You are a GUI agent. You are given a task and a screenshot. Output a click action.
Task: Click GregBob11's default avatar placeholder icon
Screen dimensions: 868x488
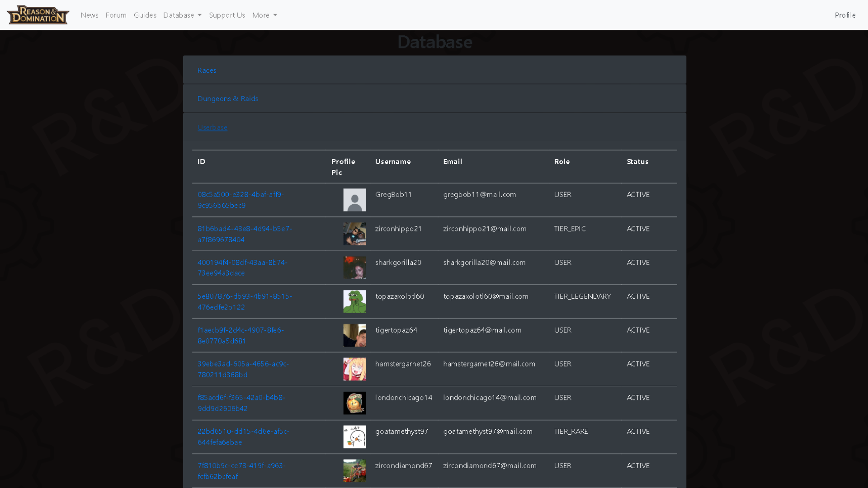point(354,200)
